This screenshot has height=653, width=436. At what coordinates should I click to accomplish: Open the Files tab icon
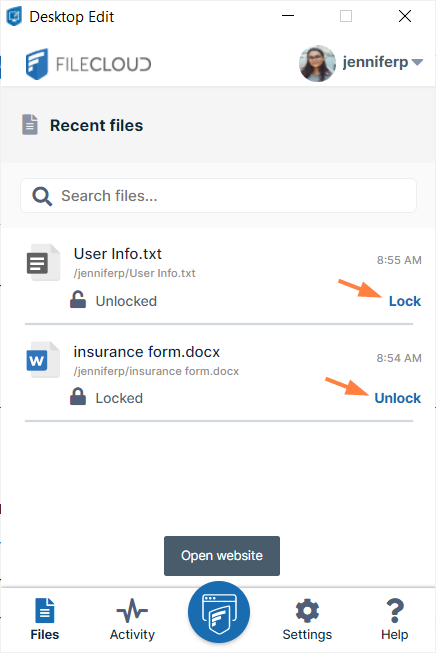45,611
